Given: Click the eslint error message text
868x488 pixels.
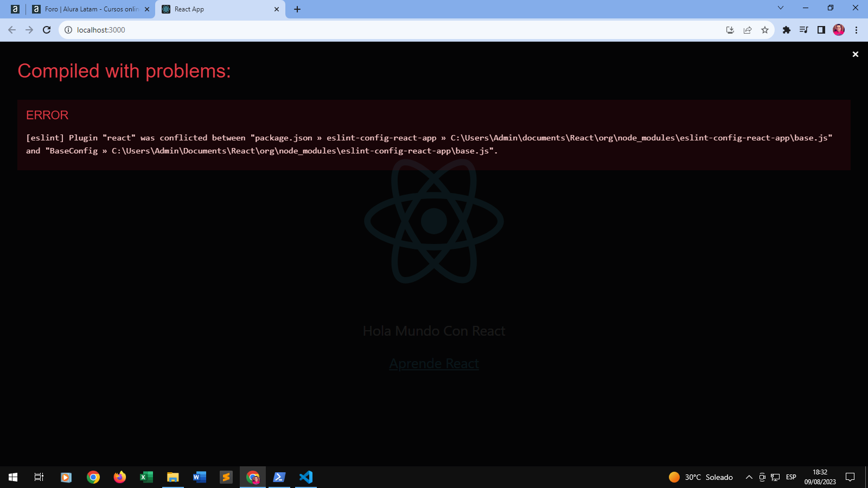Looking at the screenshot, I should 429,144.
